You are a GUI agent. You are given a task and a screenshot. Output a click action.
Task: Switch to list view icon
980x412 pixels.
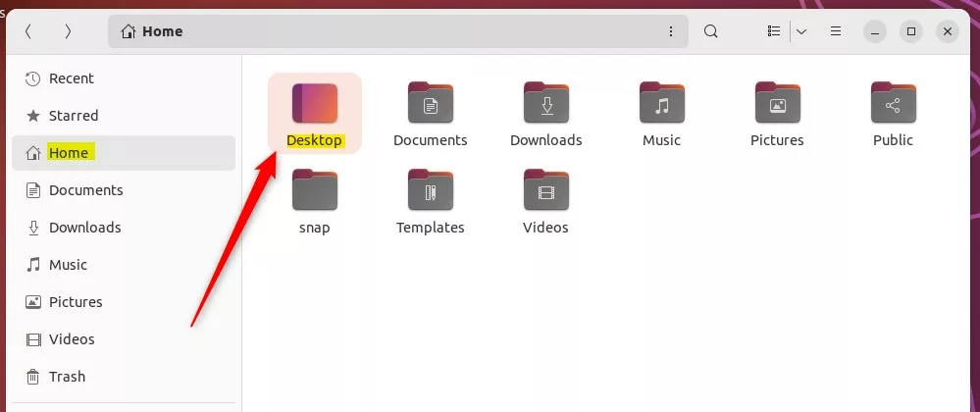tap(774, 31)
